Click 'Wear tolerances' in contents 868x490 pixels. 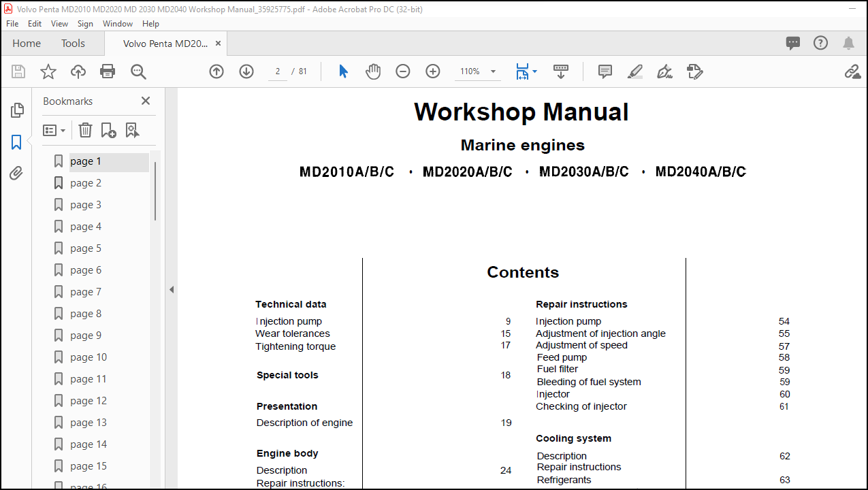click(x=293, y=333)
